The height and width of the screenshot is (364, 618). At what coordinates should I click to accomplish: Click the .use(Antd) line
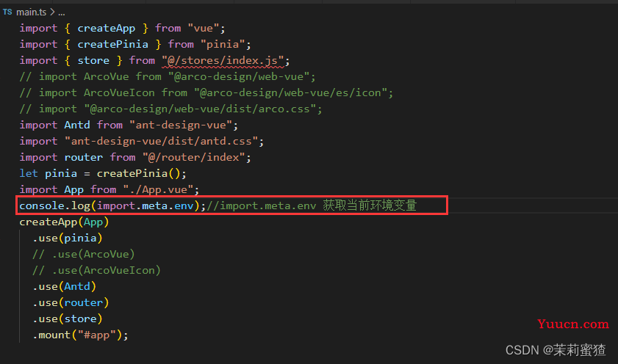tap(64, 286)
